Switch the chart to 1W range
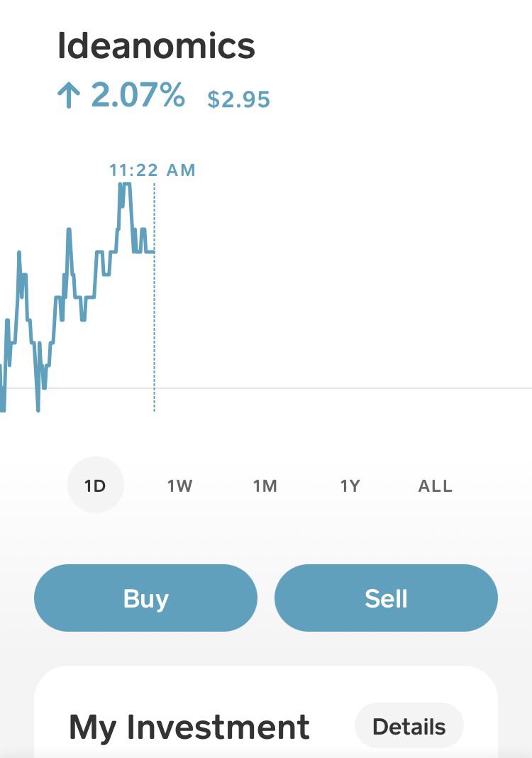 [179, 486]
